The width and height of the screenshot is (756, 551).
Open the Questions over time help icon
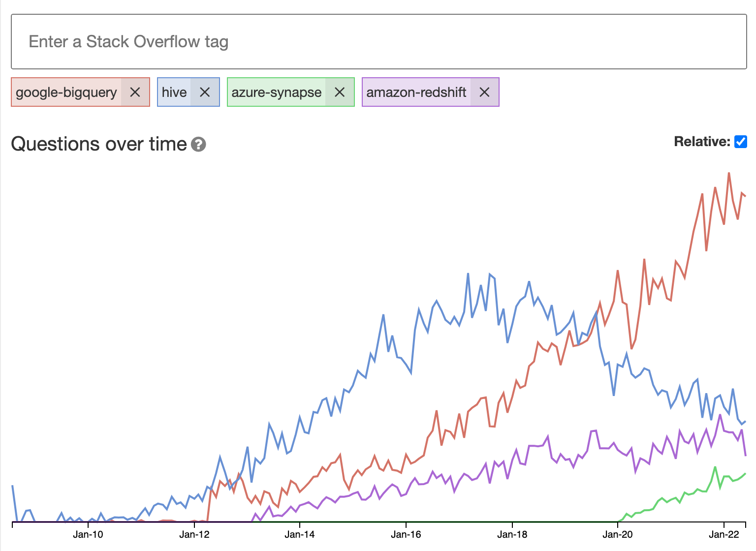click(198, 145)
